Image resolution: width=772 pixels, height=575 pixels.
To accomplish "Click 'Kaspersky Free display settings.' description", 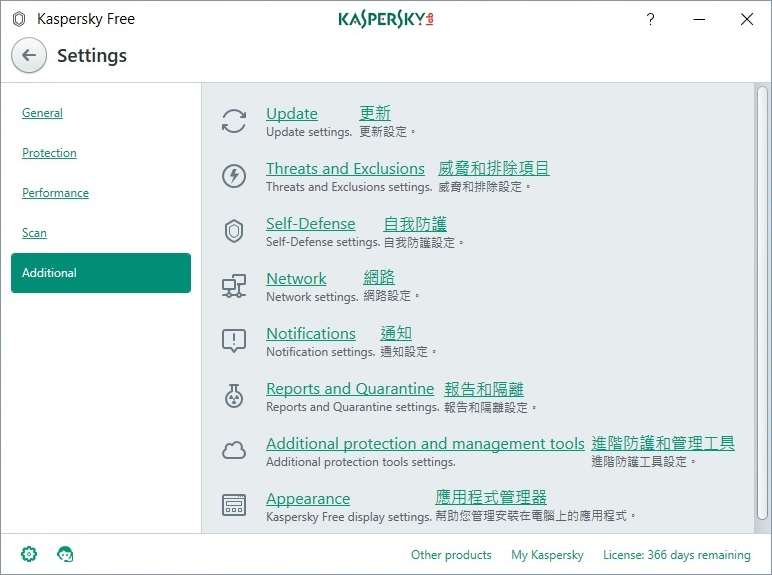I will (x=349, y=517).
